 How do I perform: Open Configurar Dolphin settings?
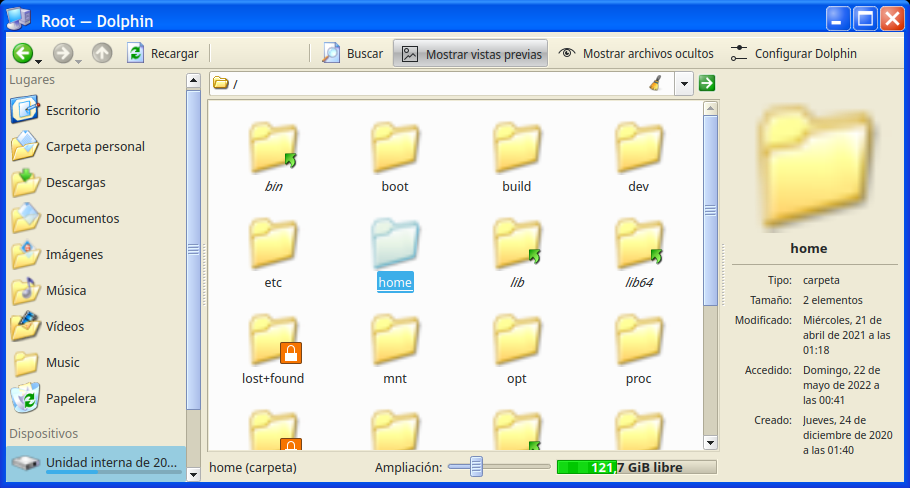[x=793, y=53]
